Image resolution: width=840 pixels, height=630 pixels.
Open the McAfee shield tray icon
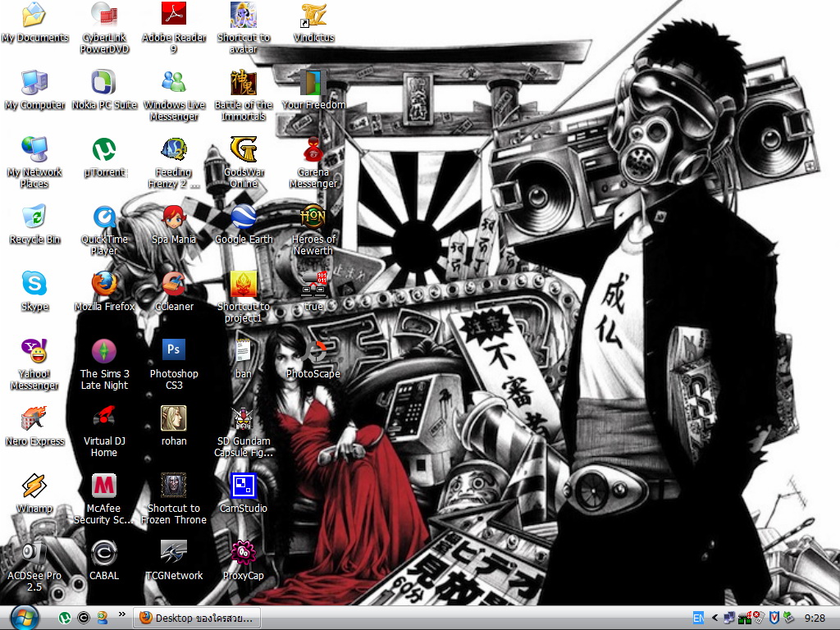(x=774, y=619)
